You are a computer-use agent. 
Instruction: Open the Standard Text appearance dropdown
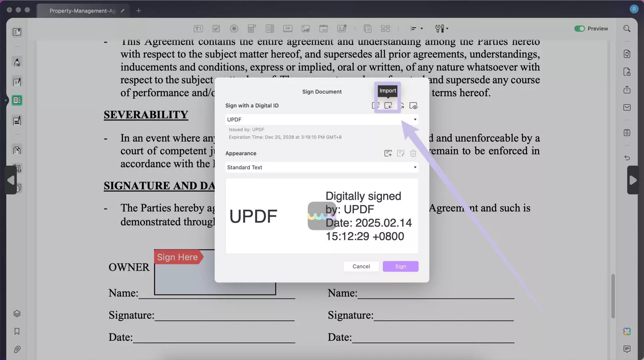click(322, 167)
